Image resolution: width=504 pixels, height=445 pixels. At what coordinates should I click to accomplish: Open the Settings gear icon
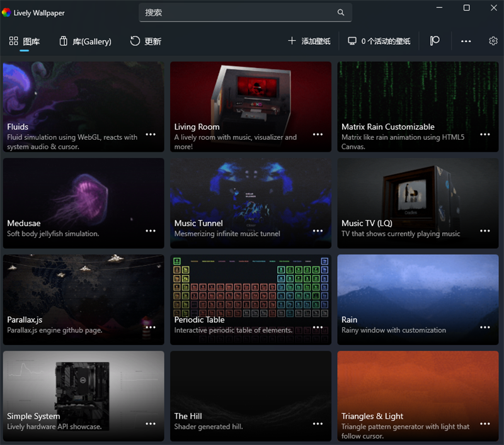[493, 41]
